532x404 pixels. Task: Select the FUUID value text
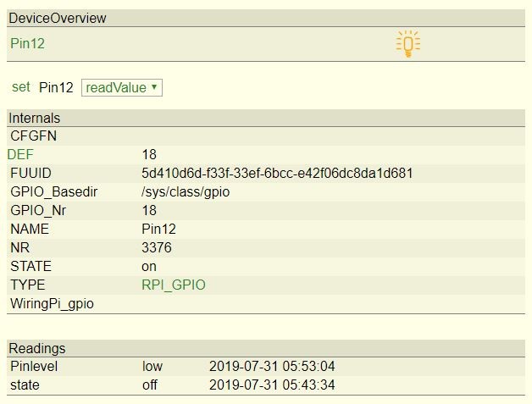click(x=277, y=173)
